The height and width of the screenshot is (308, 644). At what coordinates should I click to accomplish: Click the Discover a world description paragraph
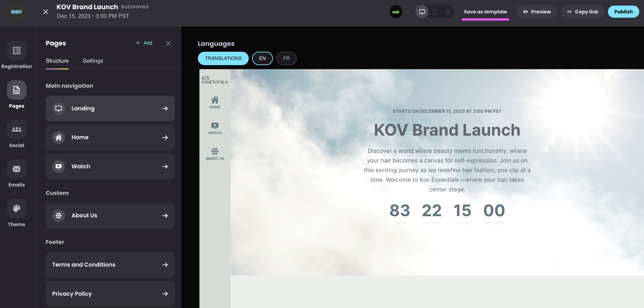coord(447,170)
